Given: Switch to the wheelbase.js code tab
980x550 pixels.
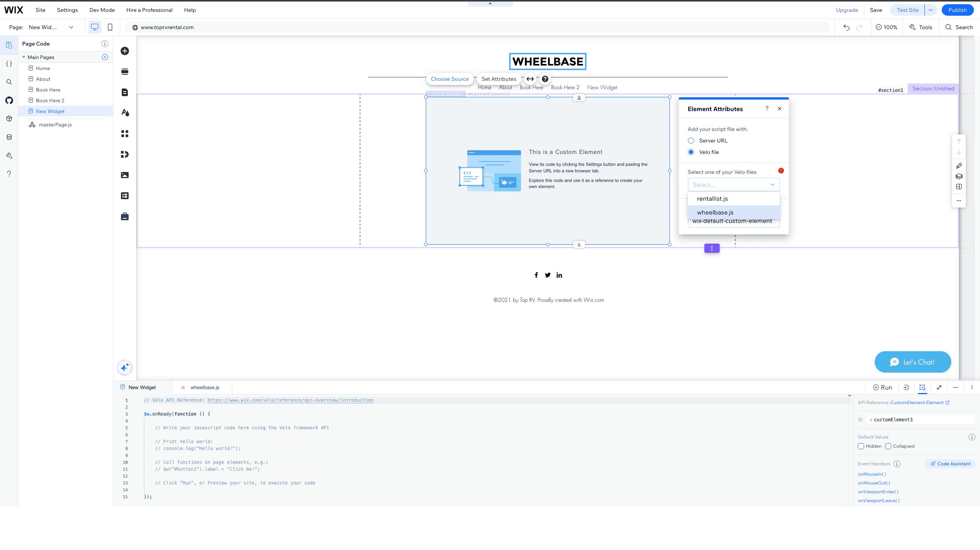Looking at the screenshot, I should (204, 387).
